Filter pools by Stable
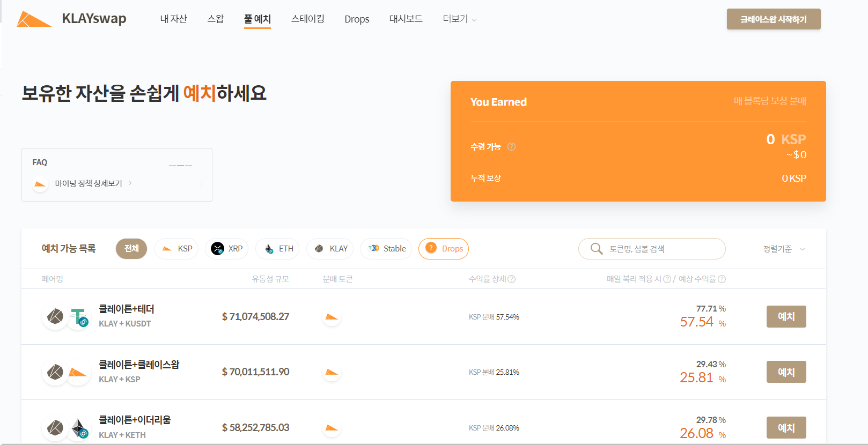This screenshot has height=445, width=868. (x=386, y=249)
